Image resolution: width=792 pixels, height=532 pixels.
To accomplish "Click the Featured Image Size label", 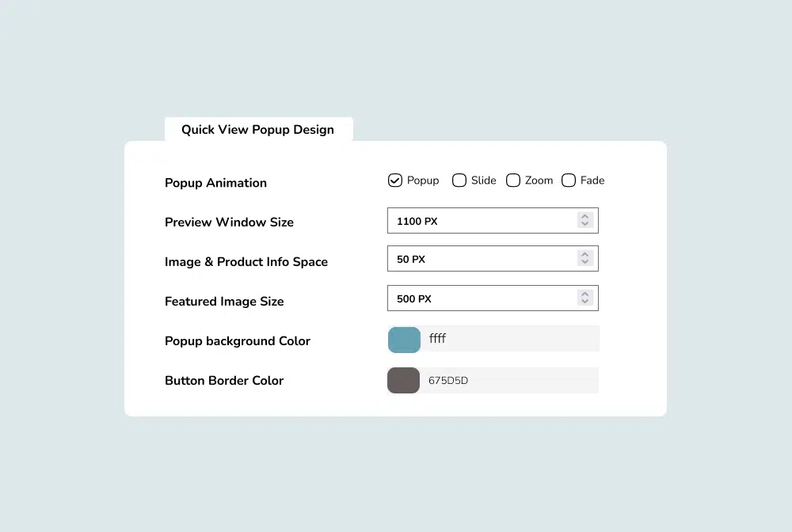I will [x=224, y=302].
